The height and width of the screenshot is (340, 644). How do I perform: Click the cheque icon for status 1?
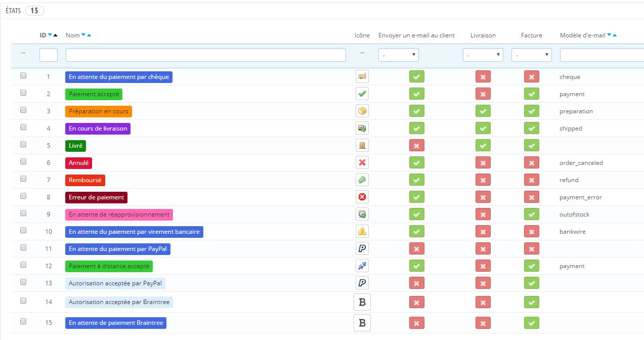point(362,77)
